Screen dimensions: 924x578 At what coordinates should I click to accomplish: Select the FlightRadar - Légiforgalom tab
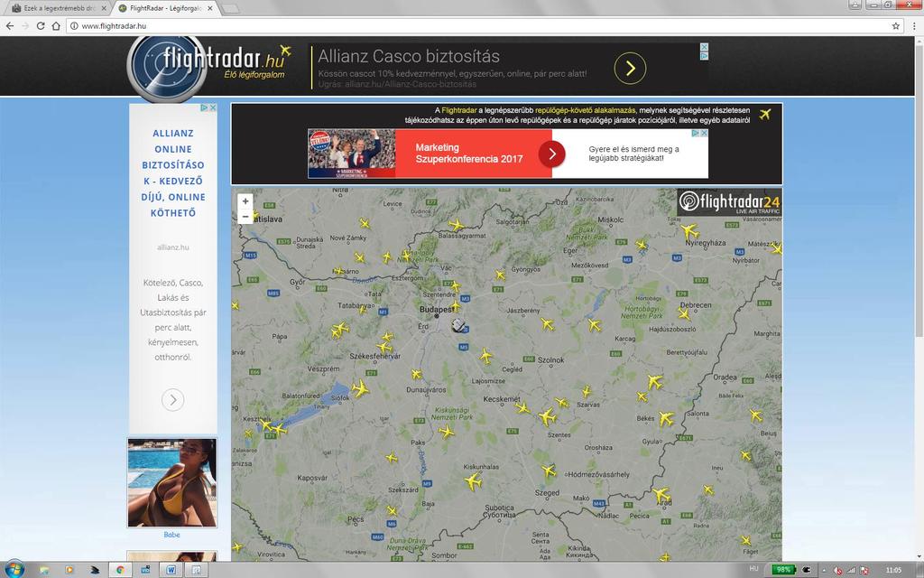coord(165,8)
